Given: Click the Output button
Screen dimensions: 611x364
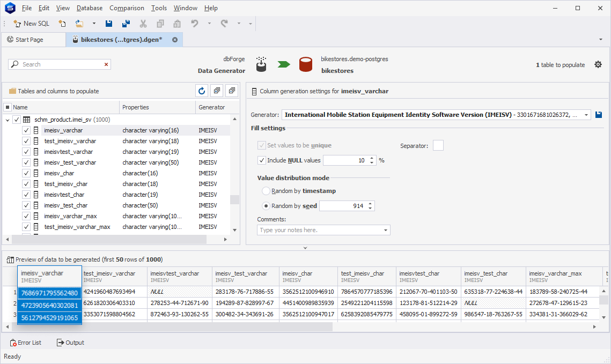Looking at the screenshot, I should pyautogui.click(x=70, y=343).
